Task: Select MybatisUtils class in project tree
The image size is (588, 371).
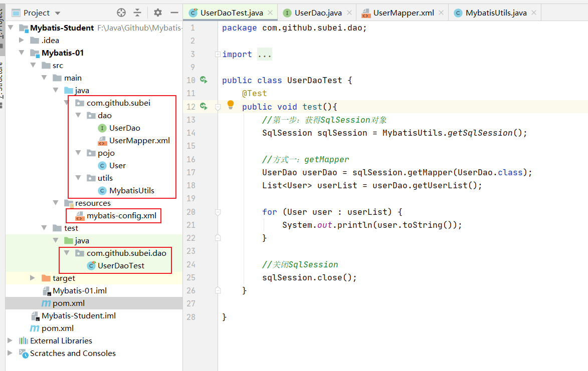Action: pyautogui.click(x=131, y=190)
